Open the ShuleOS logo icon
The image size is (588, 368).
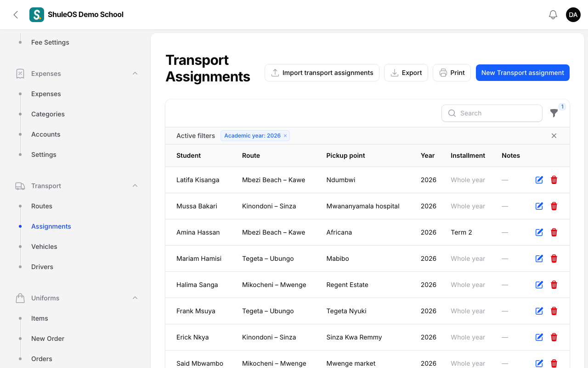37,15
